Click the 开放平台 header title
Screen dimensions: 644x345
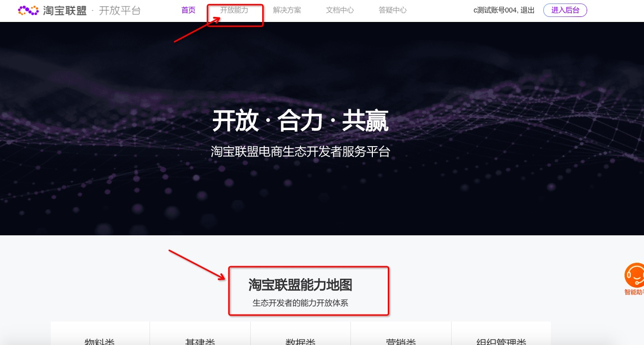pos(120,10)
